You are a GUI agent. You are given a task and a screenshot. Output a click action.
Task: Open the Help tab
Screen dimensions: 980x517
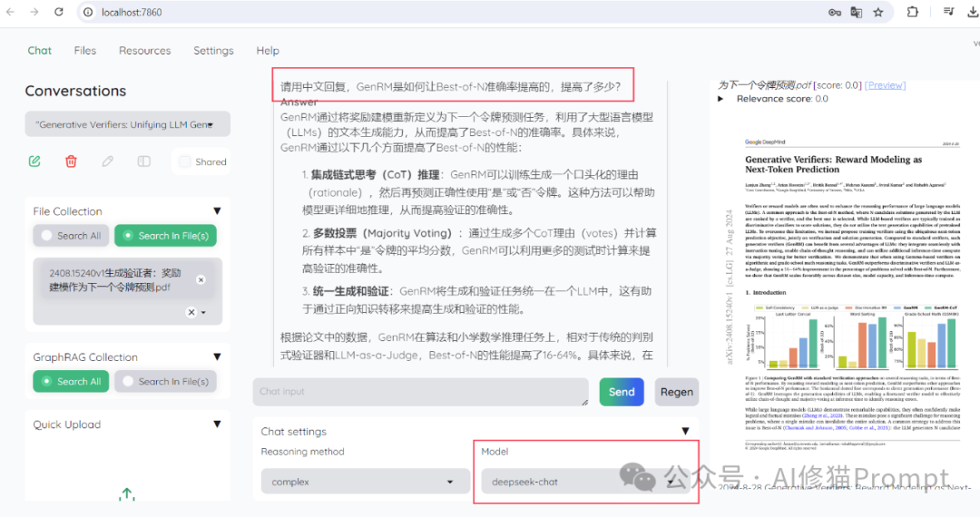pyautogui.click(x=268, y=51)
